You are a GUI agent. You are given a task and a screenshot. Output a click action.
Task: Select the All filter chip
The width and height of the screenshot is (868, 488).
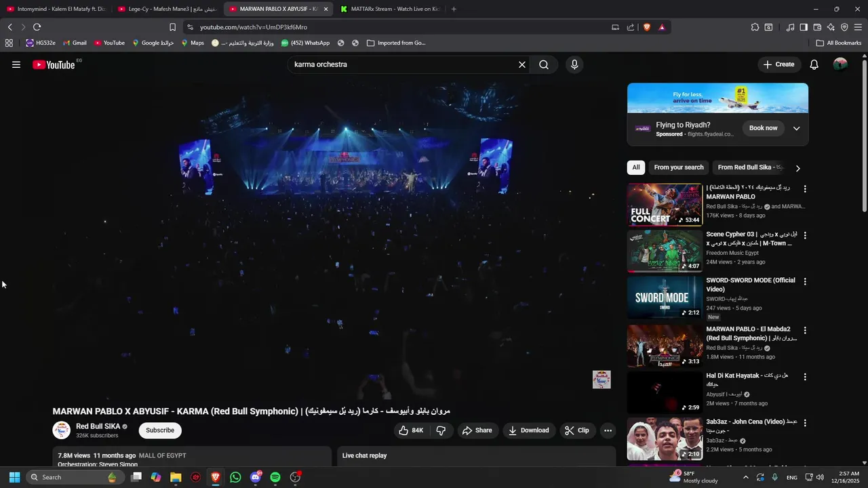click(x=636, y=167)
